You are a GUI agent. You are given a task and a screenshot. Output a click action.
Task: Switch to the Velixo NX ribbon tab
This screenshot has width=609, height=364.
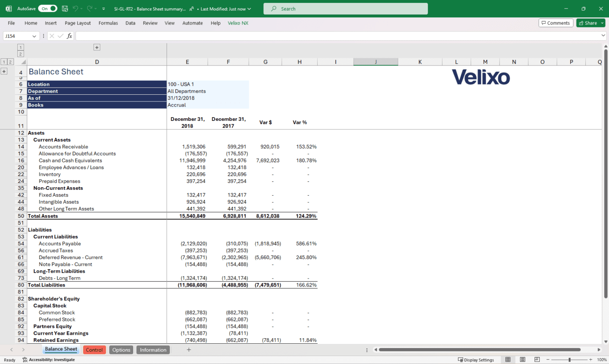238,23
